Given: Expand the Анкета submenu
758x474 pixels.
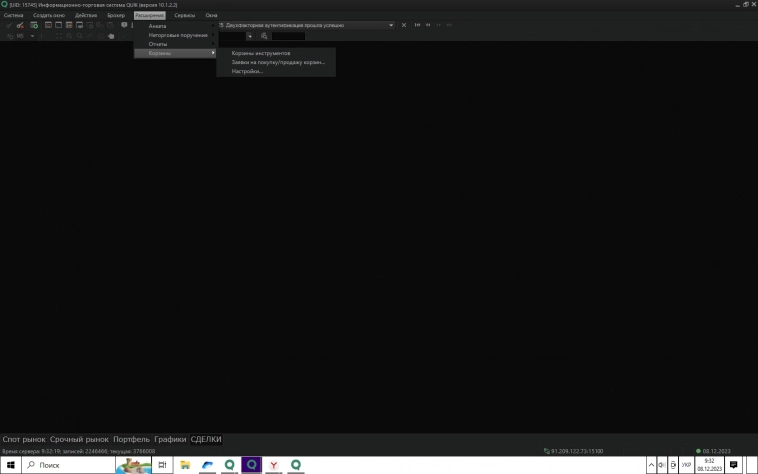Looking at the screenshot, I should click(x=157, y=26).
